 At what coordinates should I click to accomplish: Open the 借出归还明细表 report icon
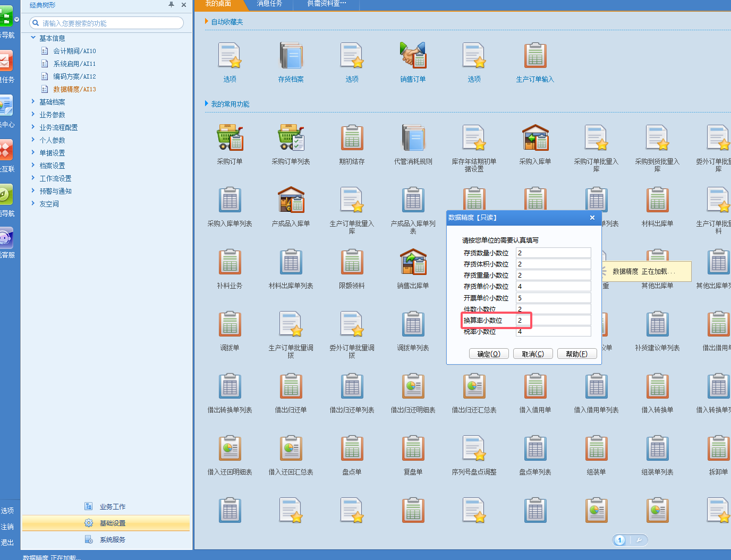(413, 386)
